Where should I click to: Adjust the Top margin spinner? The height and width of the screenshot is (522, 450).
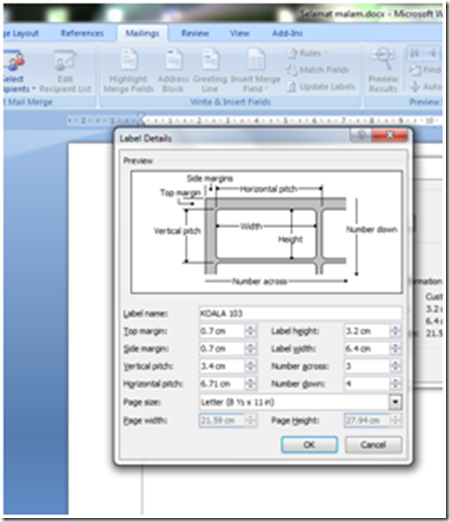(251, 331)
